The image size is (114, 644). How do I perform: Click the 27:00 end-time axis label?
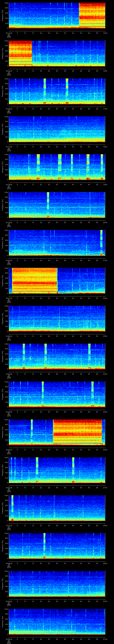[105, 487]
